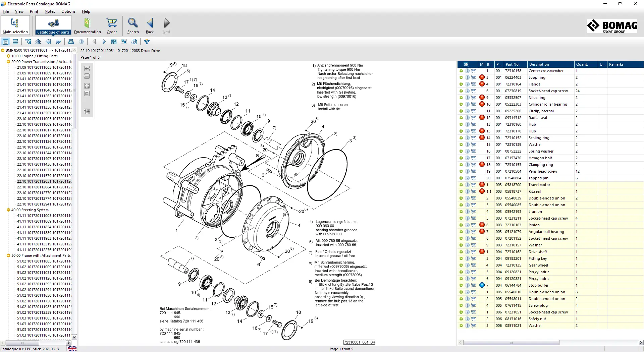644x352 pixels.
Task: Select the Angular ball bearing row
Action: [x=550, y=232]
